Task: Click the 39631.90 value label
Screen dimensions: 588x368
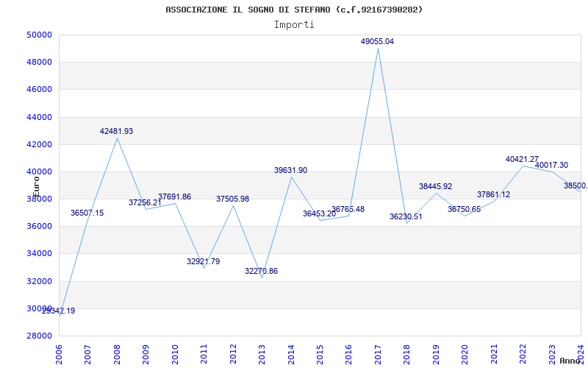Action: tap(290, 170)
